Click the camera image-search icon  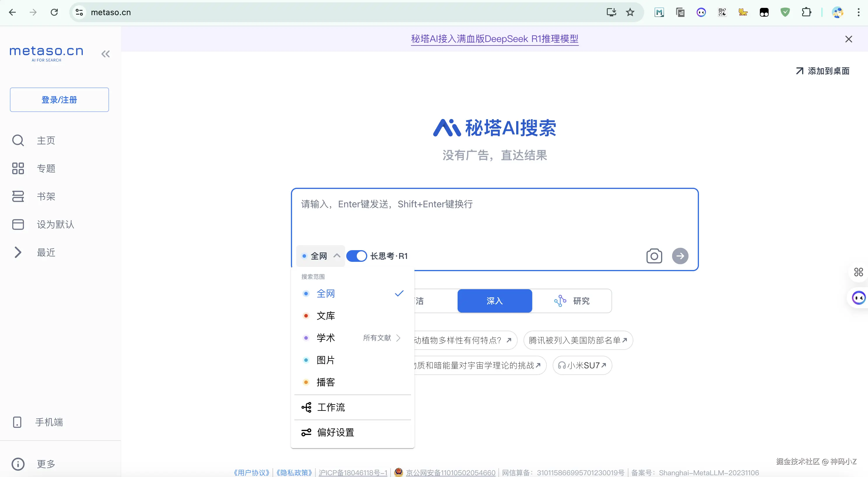pyautogui.click(x=654, y=256)
